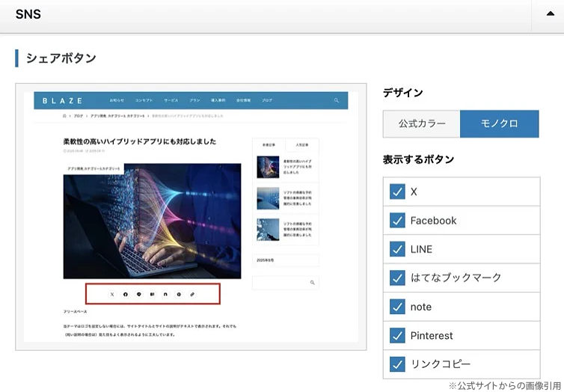Uncheck the Facebook checkbox
Image resolution: width=564 pixels, height=392 pixels.
coord(397,221)
